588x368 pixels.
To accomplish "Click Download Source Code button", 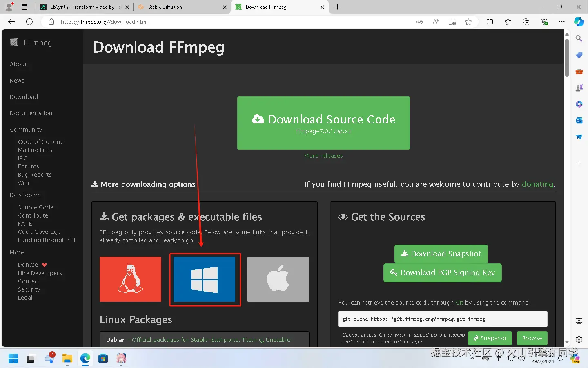I will [323, 123].
